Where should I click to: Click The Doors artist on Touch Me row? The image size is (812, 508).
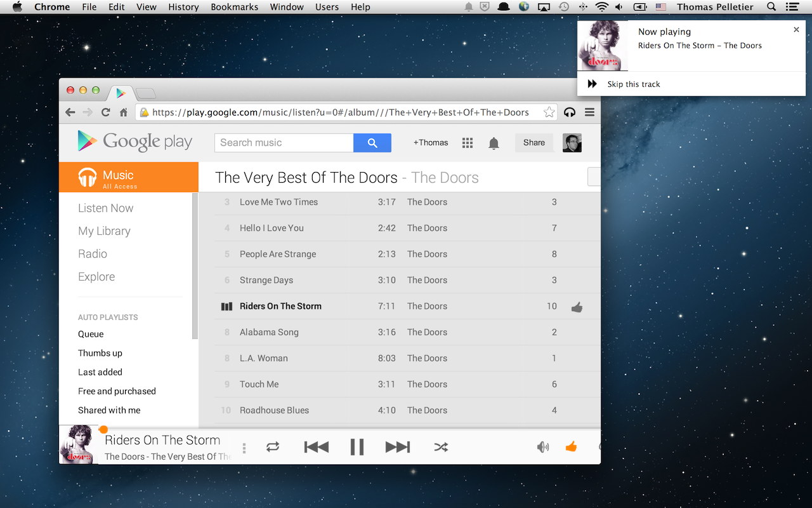(427, 384)
